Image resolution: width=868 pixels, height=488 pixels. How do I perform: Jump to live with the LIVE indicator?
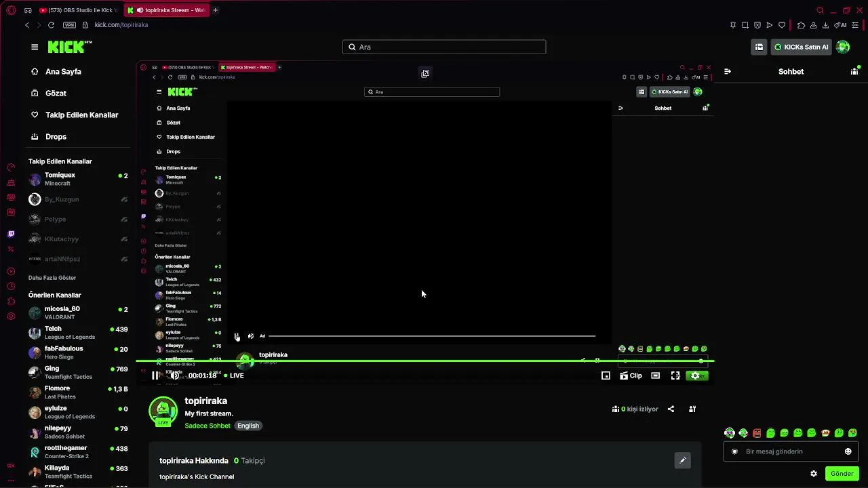pos(234,375)
